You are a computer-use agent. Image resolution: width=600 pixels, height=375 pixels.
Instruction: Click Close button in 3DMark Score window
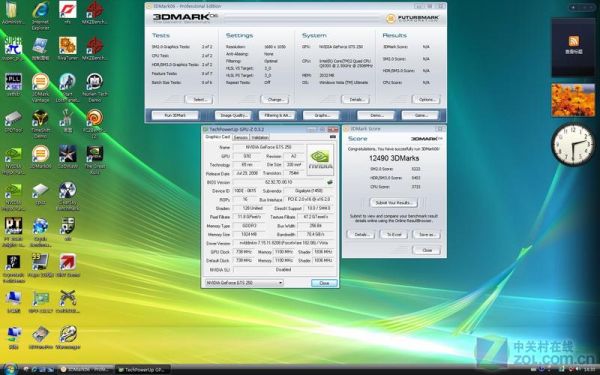(427, 250)
